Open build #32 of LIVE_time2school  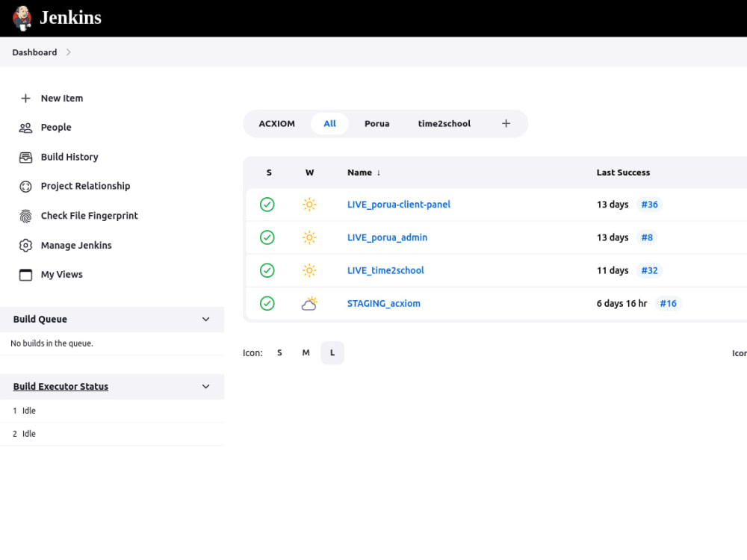click(x=649, y=270)
